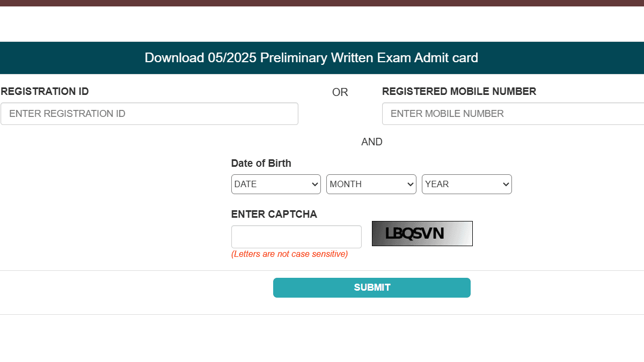The image size is (644, 362).
Task: Click the admit card download header banner
Action: pyautogui.click(x=311, y=57)
